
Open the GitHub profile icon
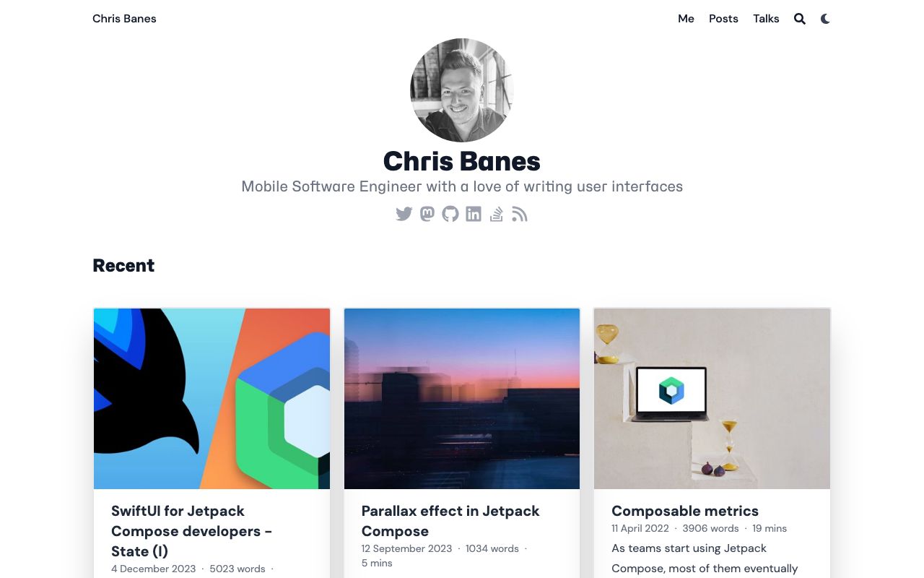(x=450, y=214)
